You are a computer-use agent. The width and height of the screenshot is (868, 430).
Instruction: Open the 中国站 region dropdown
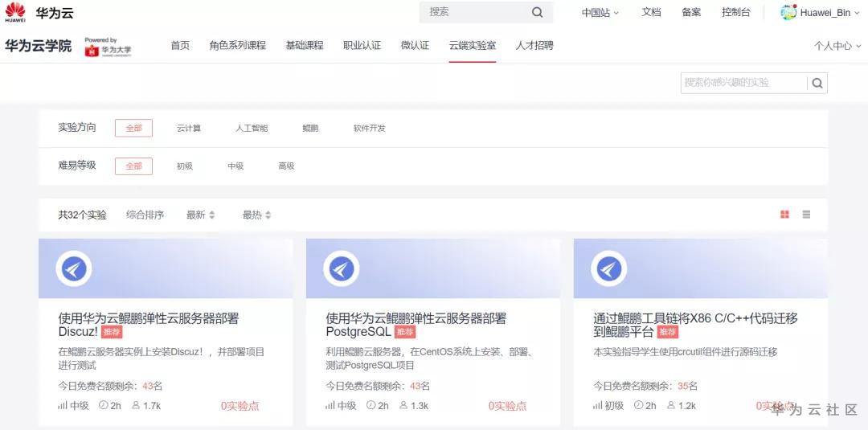(x=600, y=13)
